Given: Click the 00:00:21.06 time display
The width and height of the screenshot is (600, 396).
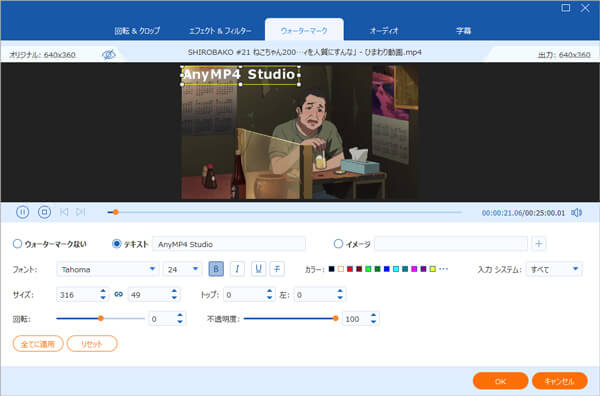Looking at the screenshot, I should (502, 213).
